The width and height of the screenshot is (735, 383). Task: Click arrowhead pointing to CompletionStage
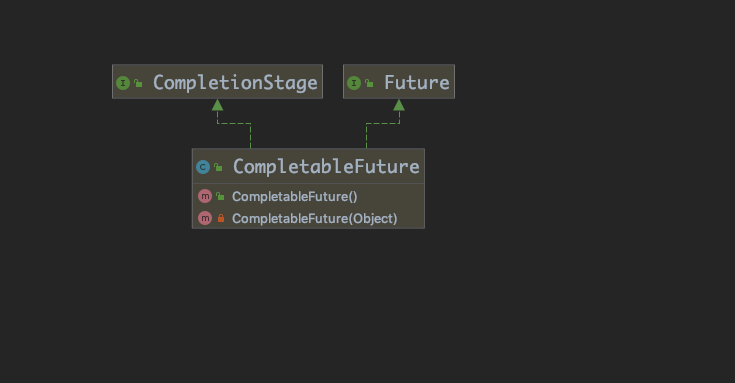tap(218, 105)
